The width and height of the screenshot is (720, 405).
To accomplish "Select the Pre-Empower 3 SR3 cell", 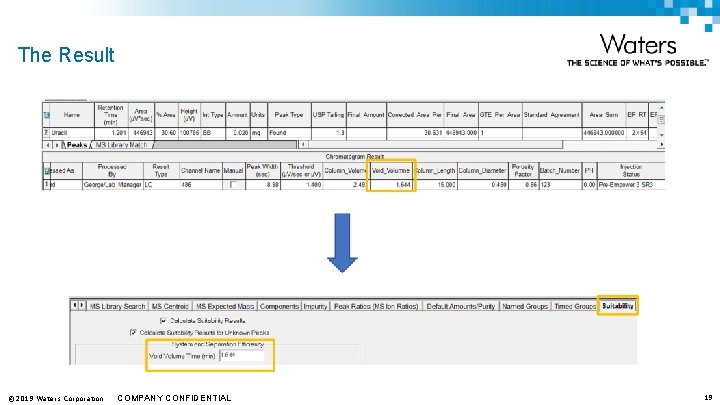I will (631, 185).
